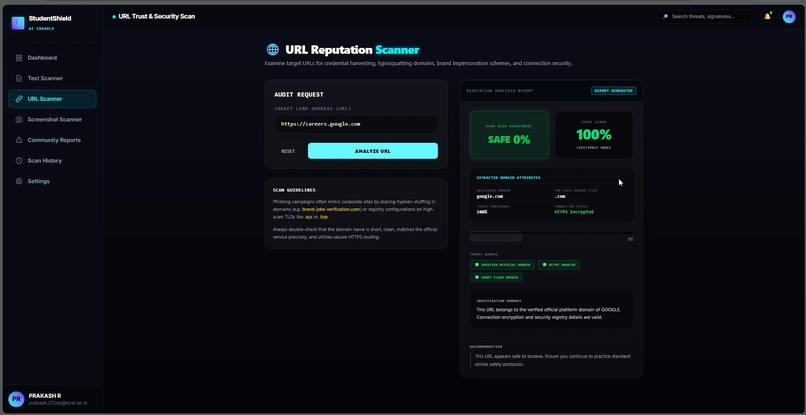This screenshot has width=806, height=415.
Task: Click the Scan History clock icon
Action: tap(19, 161)
